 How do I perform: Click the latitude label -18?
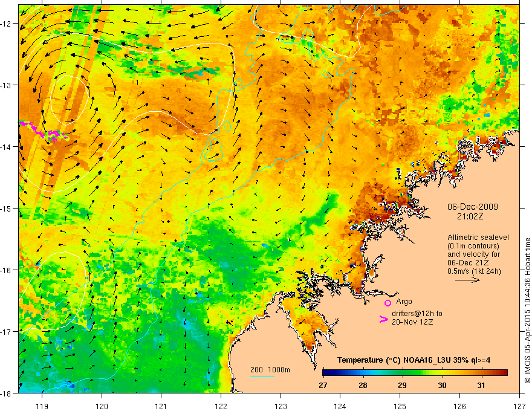(7, 393)
